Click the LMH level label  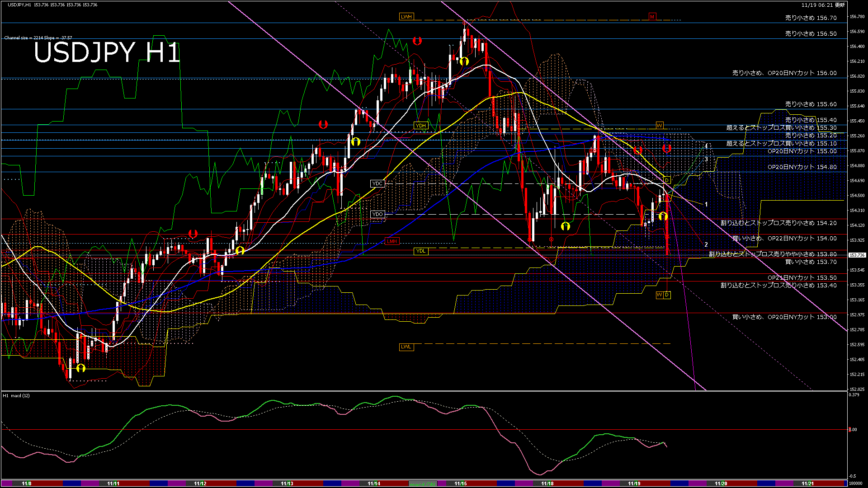point(392,241)
